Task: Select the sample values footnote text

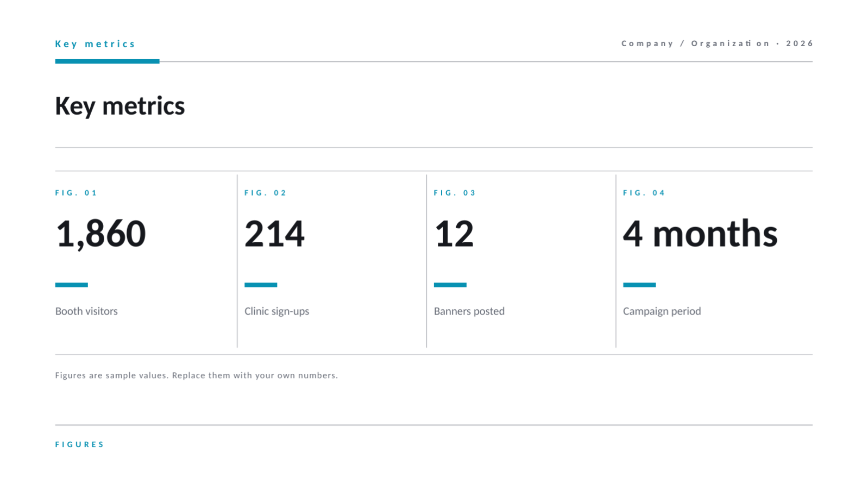Action: pos(196,375)
